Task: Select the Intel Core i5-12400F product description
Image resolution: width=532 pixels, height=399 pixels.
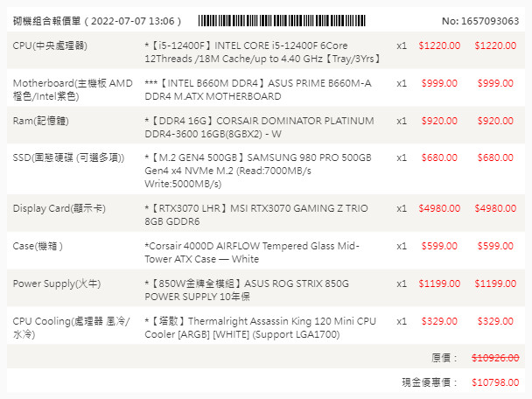Action: (x=259, y=51)
